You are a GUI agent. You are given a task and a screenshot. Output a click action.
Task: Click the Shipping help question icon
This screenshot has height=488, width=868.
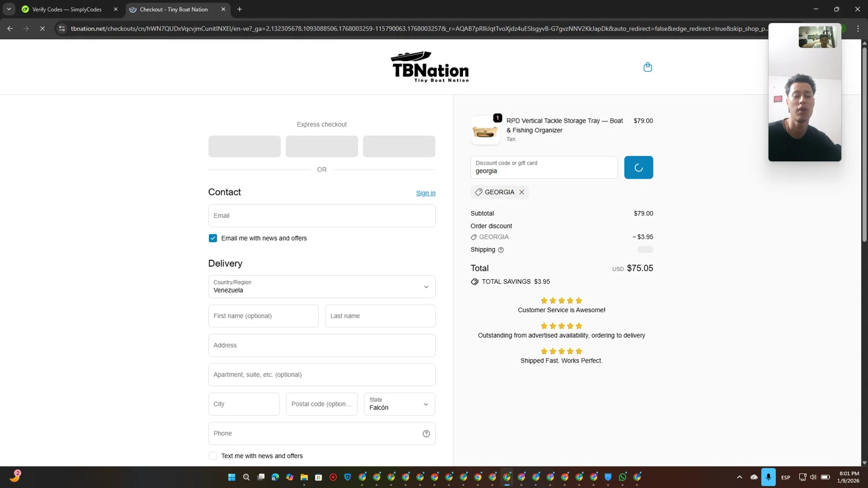pos(501,250)
